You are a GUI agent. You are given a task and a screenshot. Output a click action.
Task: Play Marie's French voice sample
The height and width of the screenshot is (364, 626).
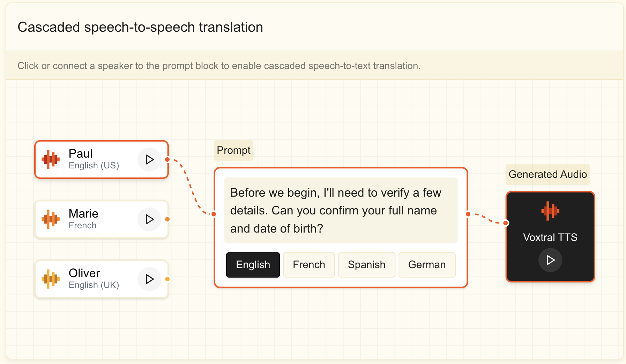(x=149, y=219)
